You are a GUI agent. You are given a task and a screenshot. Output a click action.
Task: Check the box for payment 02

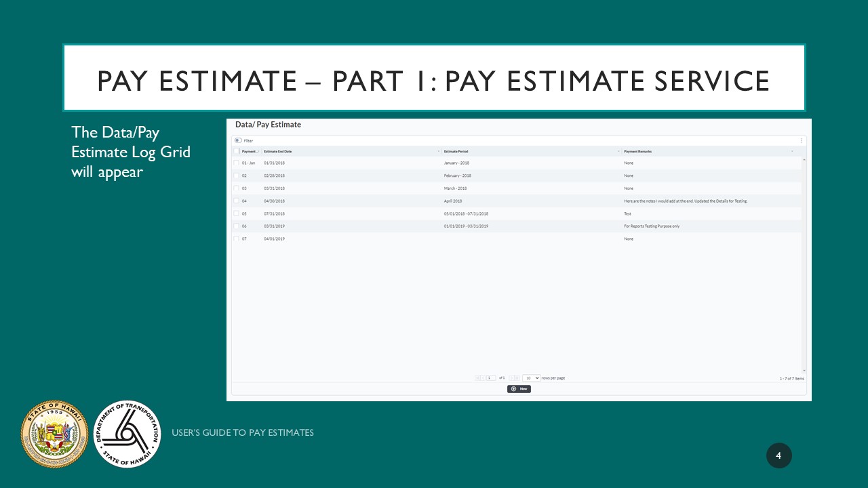tap(236, 176)
